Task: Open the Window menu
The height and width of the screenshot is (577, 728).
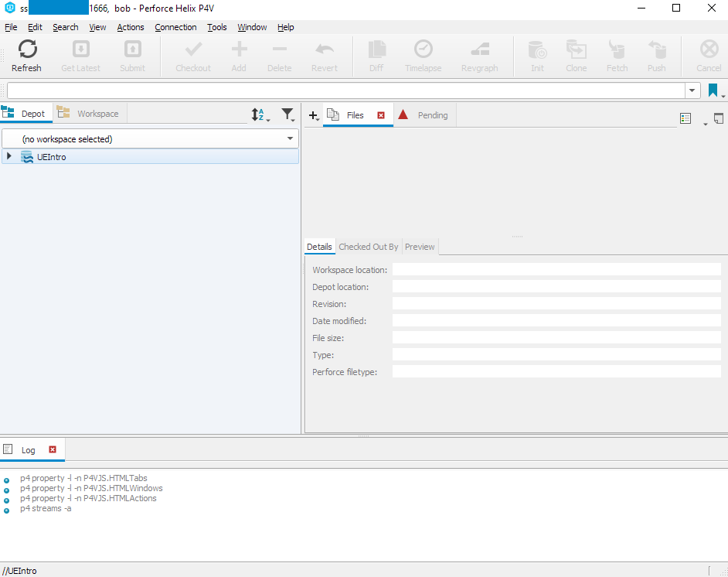Action: click(252, 27)
